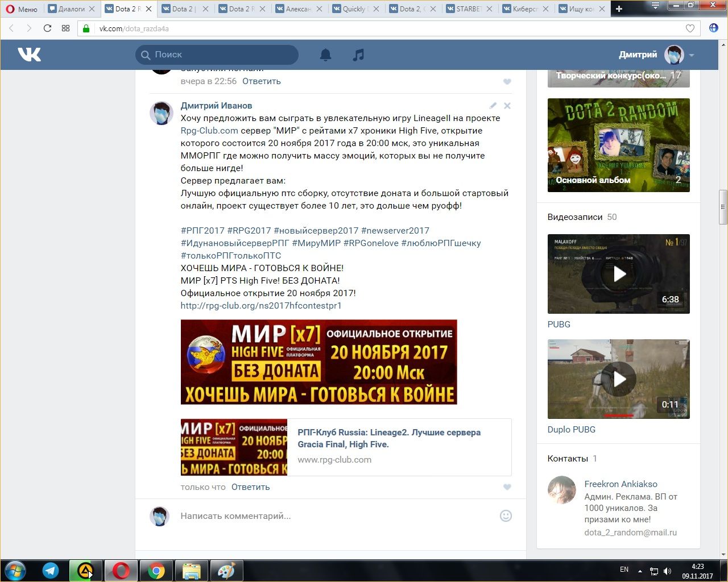Open Opera Speed Dial grid icon

(65, 28)
